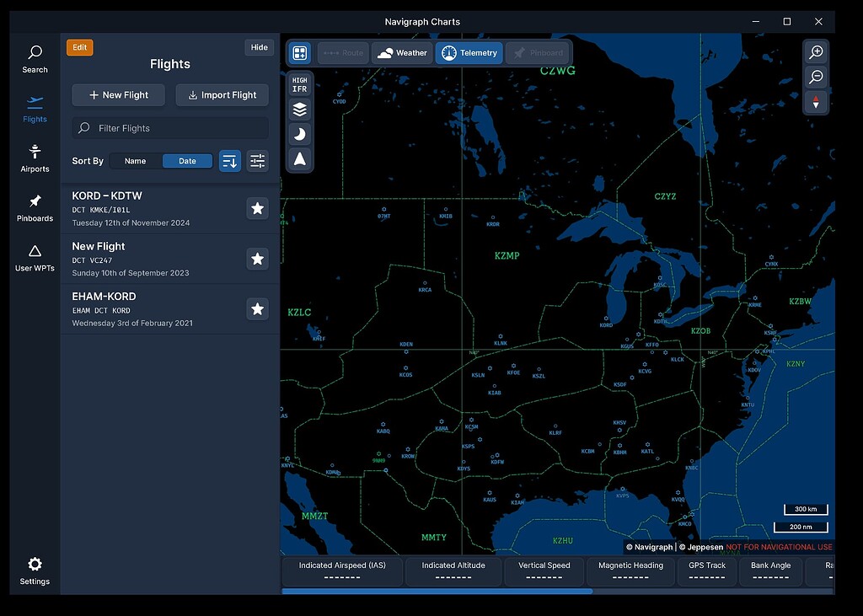Switch to the Vertical Speed telemetry tab

pyautogui.click(x=544, y=570)
